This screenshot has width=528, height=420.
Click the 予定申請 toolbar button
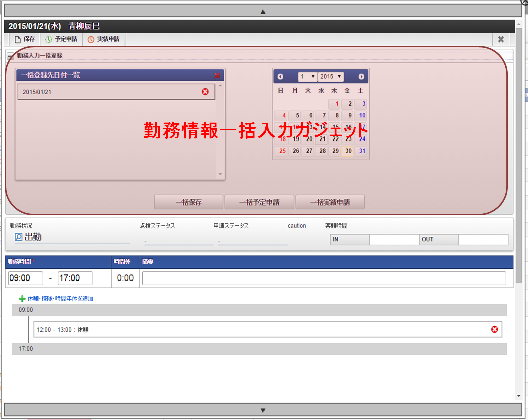(61, 39)
